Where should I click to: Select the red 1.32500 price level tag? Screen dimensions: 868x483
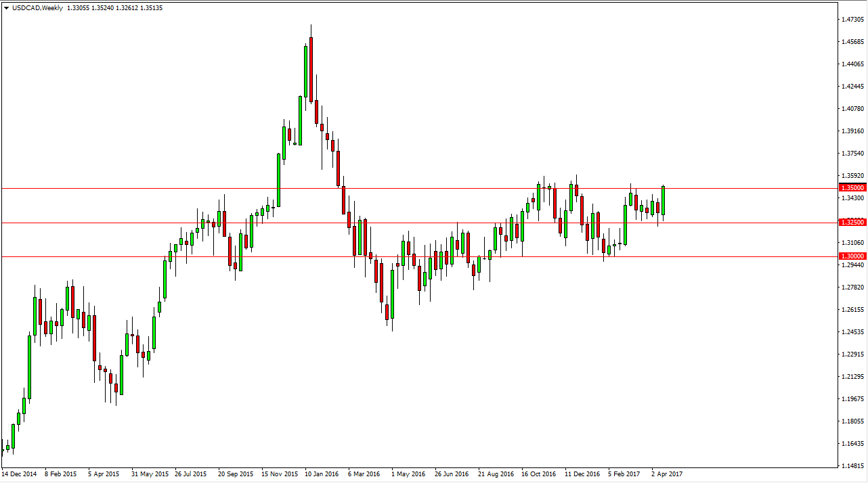point(852,222)
